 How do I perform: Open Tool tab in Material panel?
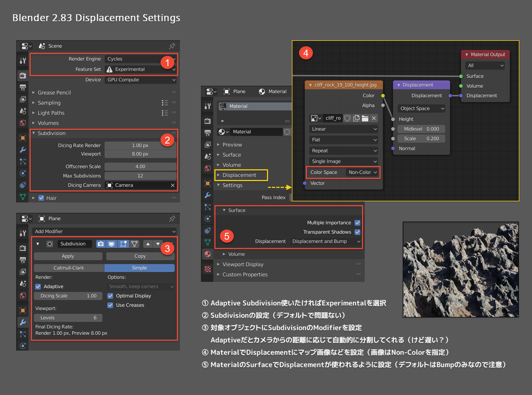(x=207, y=106)
